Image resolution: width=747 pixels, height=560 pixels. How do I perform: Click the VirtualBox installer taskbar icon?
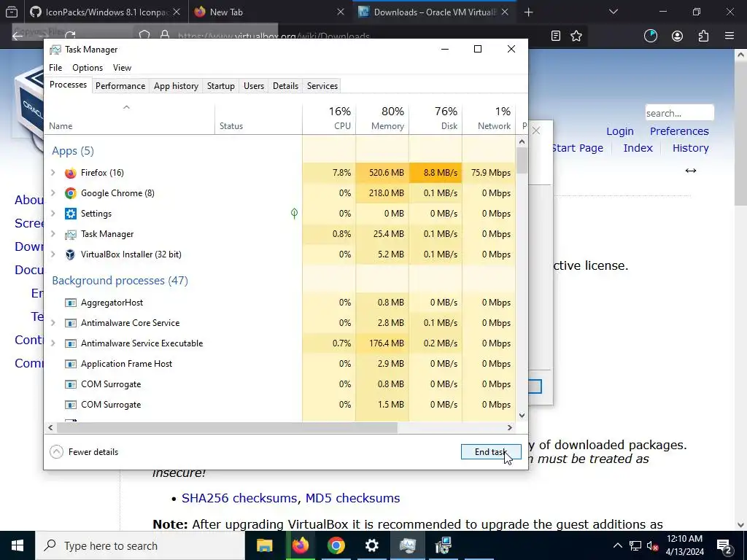coord(443,545)
